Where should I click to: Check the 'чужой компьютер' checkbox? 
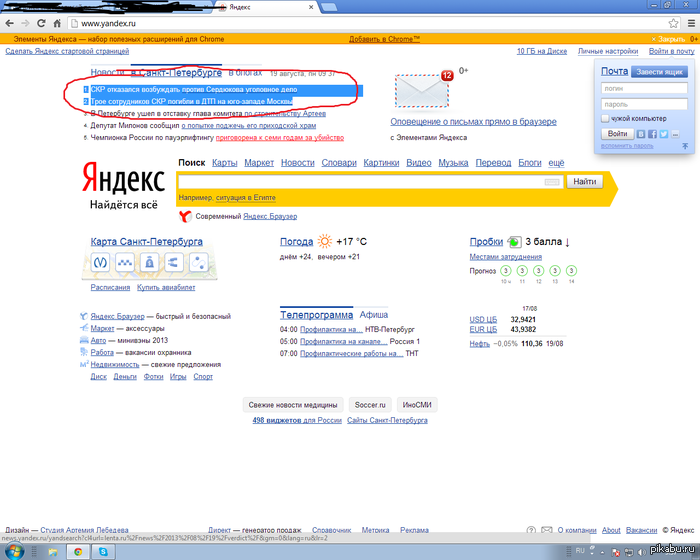(605, 118)
